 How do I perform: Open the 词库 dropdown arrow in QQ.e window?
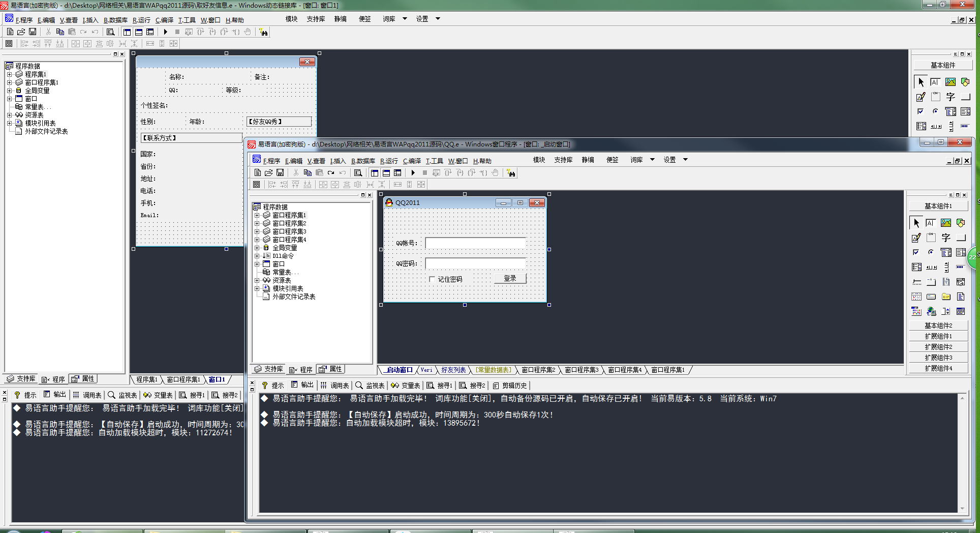652,160
